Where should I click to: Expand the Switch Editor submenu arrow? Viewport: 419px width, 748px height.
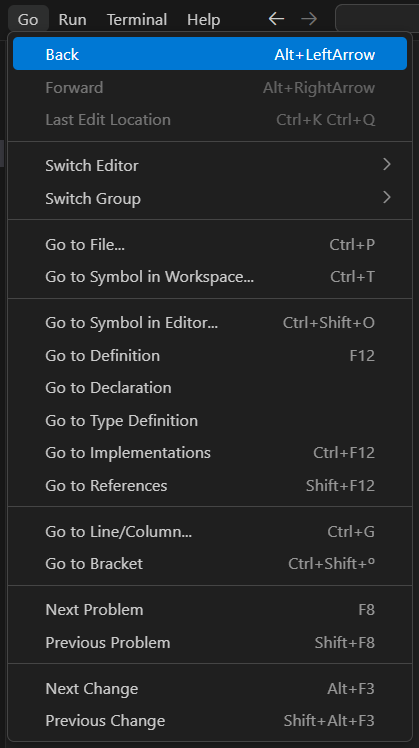tap(387, 165)
